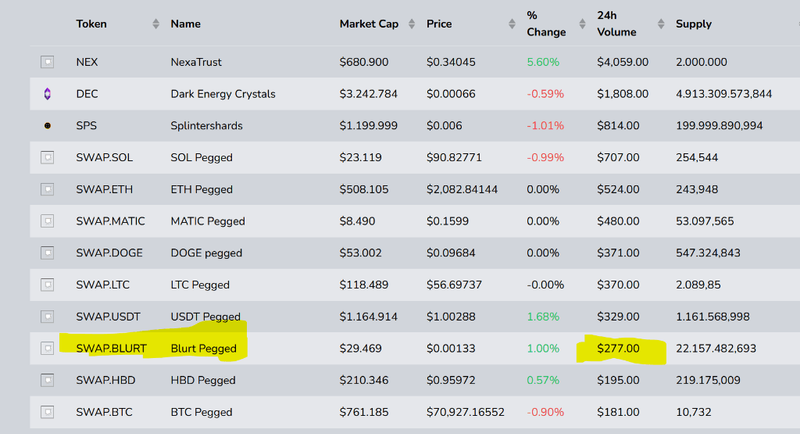Sort by 24h Volume column arrows
800x434 pixels.
coord(661,23)
